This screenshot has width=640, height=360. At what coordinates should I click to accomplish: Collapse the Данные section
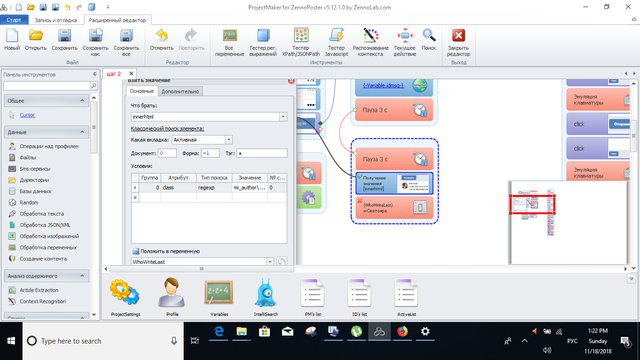(82, 132)
